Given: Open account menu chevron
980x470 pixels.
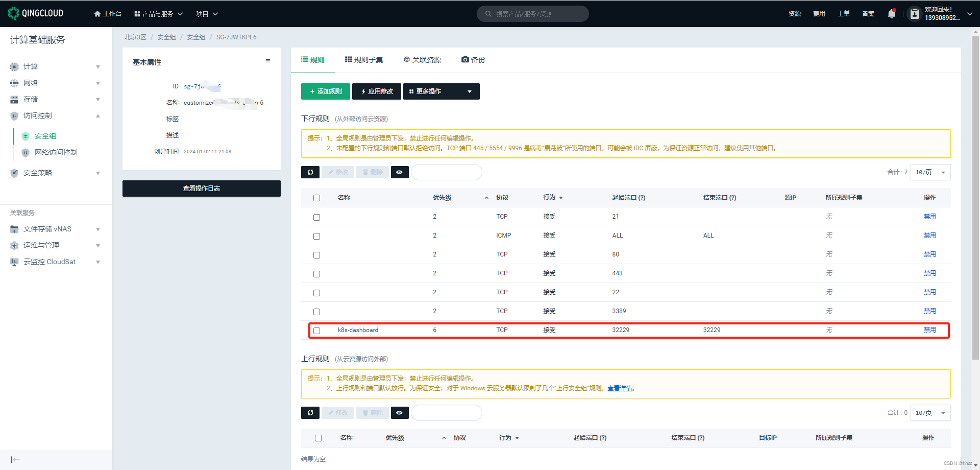Looking at the screenshot, I should pos(969,14).
